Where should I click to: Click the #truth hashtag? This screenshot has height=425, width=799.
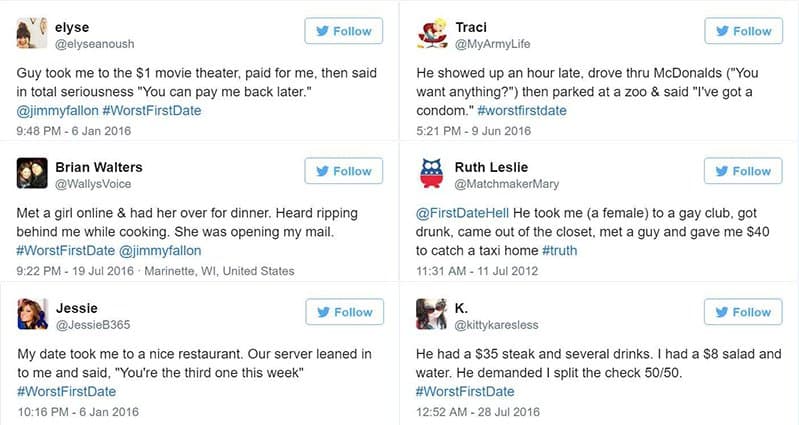coord(559,250)
